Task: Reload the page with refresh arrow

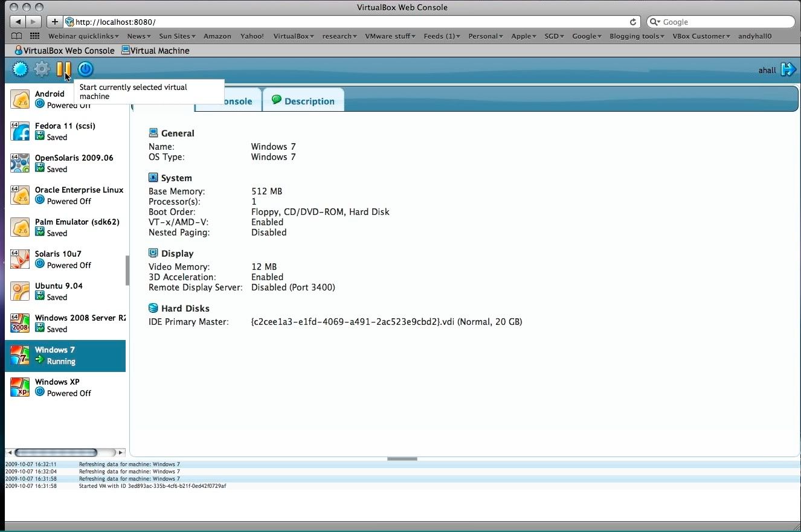Action: (632, 22)
